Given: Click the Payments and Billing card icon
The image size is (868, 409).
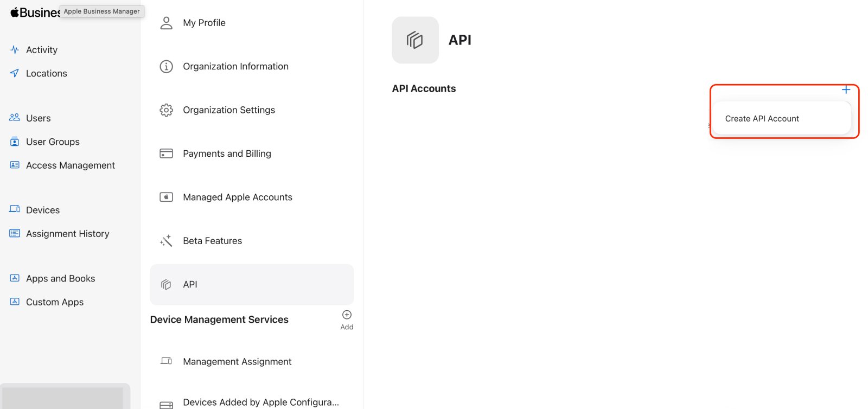Looking at the screenshot, I should point(166,154).
